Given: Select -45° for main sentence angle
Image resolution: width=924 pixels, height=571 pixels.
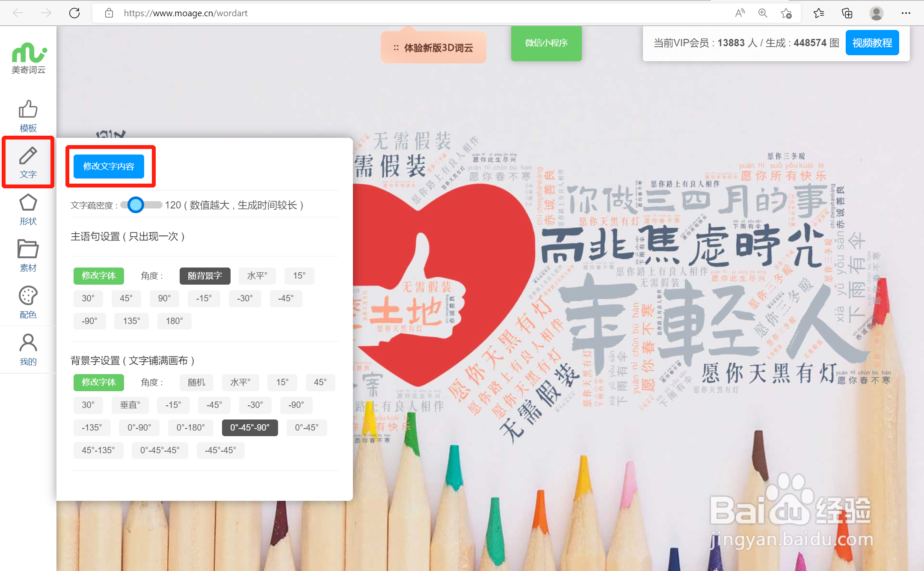Looking at the screenshot, I should (x=286, y=298).
